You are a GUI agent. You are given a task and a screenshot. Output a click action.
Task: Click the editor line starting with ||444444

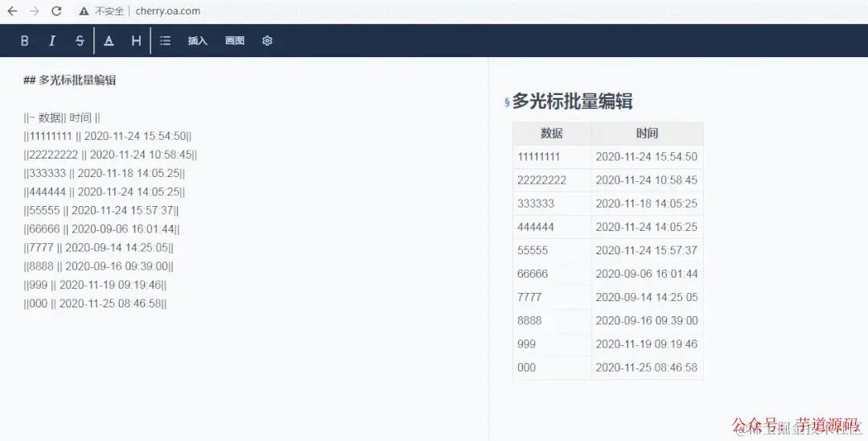[104, 192]
